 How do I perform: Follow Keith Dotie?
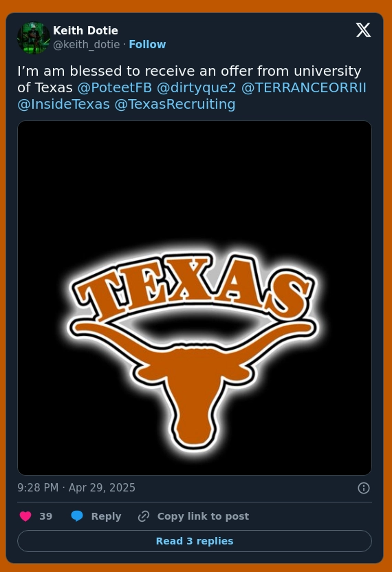[x=147, y=45]
